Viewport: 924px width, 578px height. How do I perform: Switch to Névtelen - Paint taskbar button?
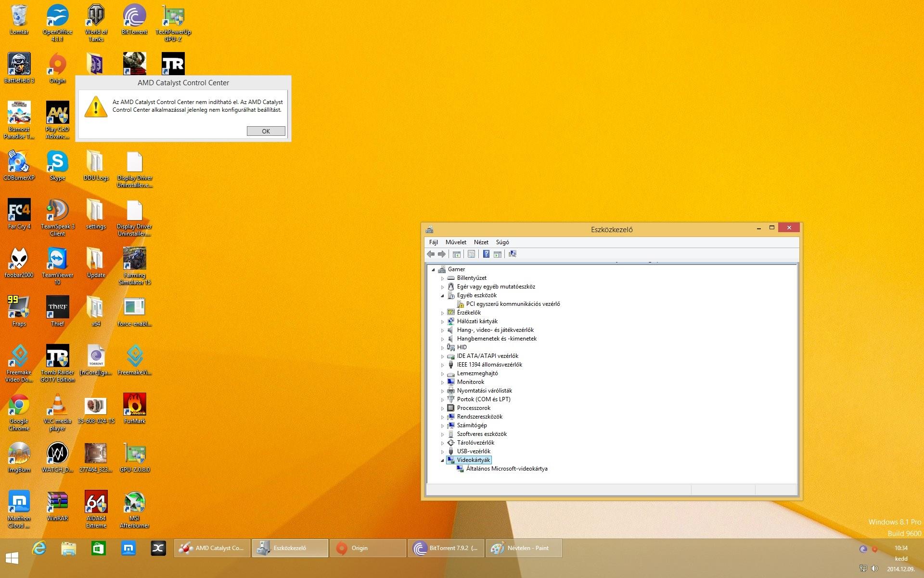pos(524,548)
